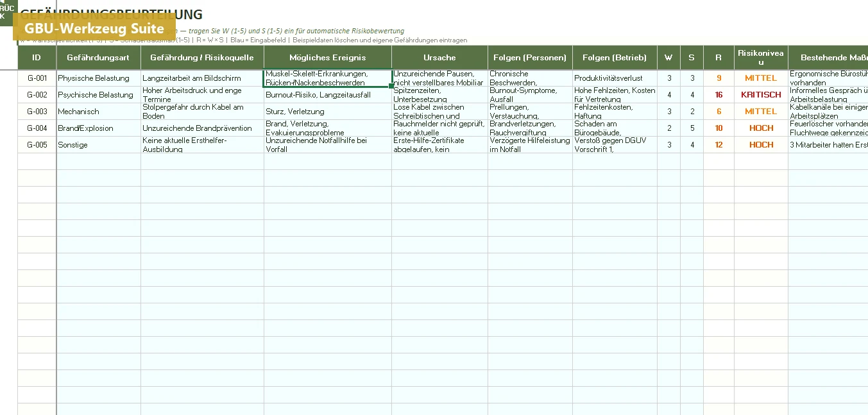Select the ID cell G-005

point(37,145)
